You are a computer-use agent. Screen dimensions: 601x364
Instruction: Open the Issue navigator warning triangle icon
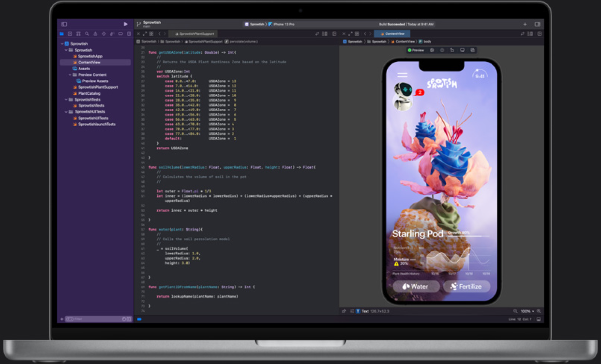pos(95,34)
